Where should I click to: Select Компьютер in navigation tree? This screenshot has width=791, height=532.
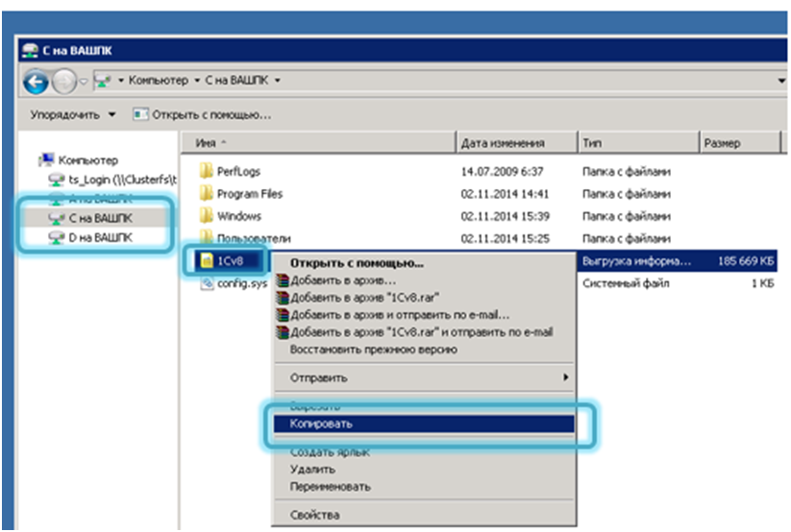tap(87, 160)
